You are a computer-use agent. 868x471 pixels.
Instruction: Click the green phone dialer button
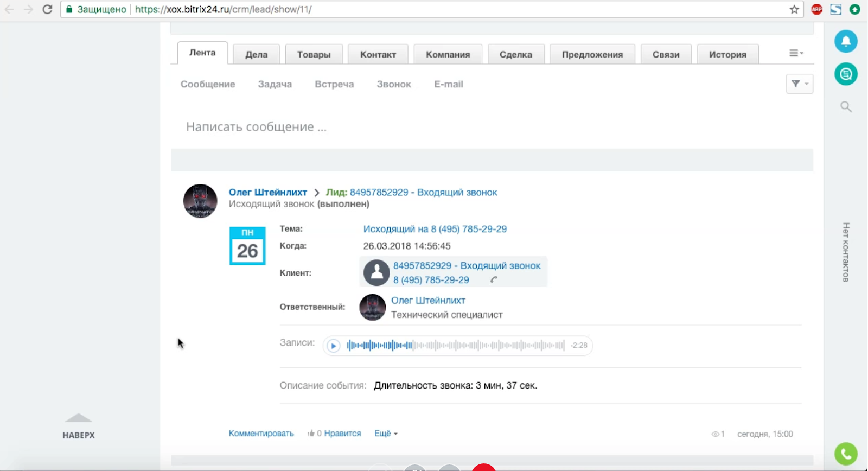click(x=846, y=454)
